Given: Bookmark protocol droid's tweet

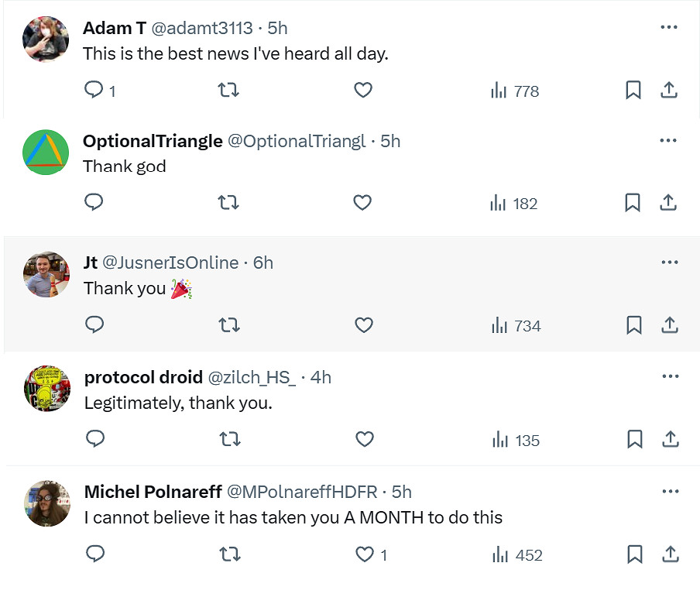Looking at the screenshot, I should point(634,440).
